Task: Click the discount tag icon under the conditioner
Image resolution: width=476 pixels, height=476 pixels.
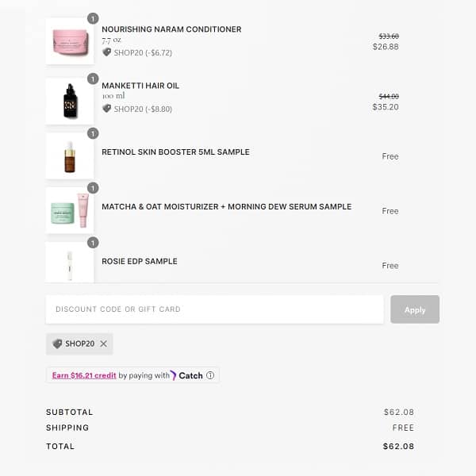Action: click(x=107, y=52)
